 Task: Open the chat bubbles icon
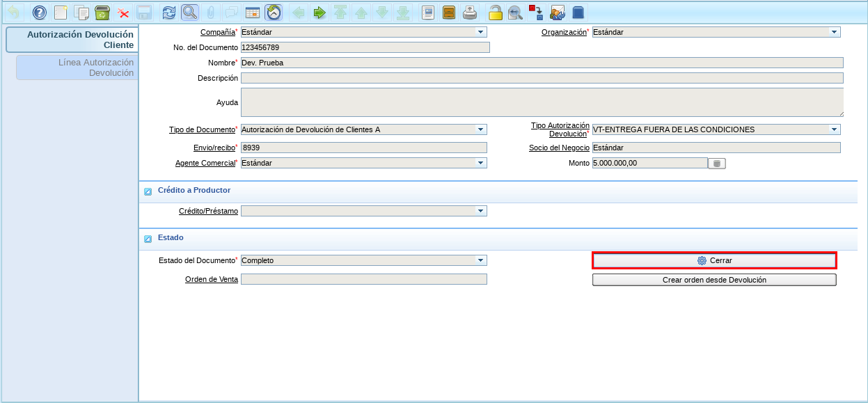pyautogui.click(x=231, y=13)
